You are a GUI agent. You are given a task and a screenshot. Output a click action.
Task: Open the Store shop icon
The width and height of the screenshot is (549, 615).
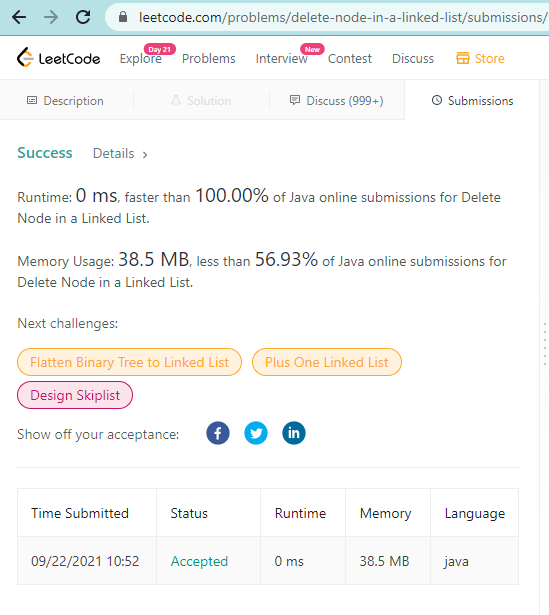pyautogui.click(x=463, y=58)
